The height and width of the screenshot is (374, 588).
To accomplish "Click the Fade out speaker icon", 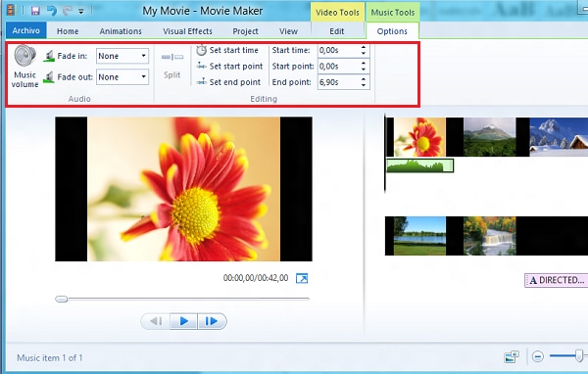I will [x=49, y=77].
